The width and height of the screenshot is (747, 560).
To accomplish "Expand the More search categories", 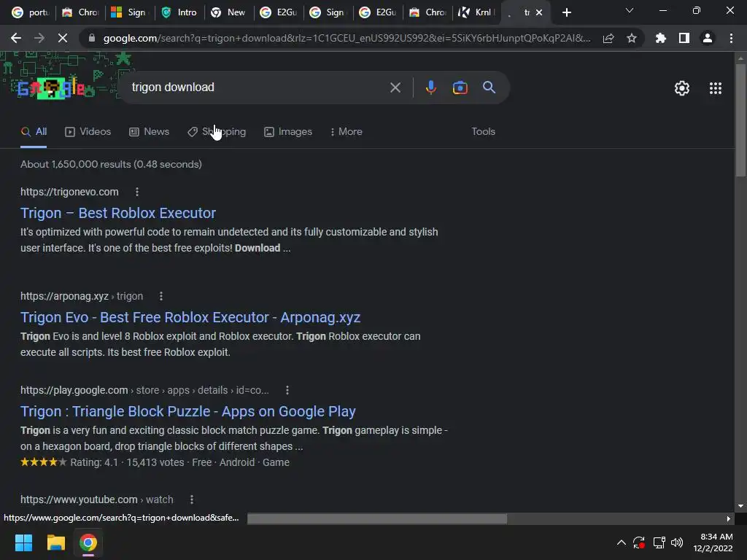I will click(346, 132).
